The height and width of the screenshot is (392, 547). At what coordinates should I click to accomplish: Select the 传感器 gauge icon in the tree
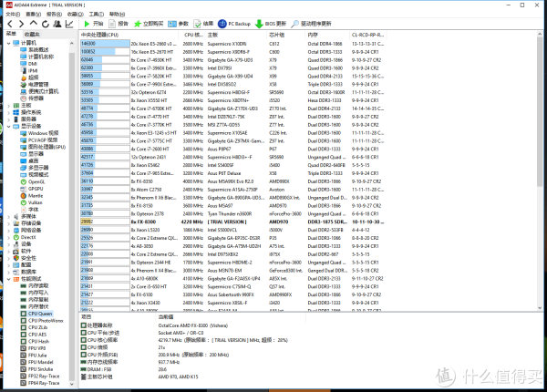[x=24, y=98]
